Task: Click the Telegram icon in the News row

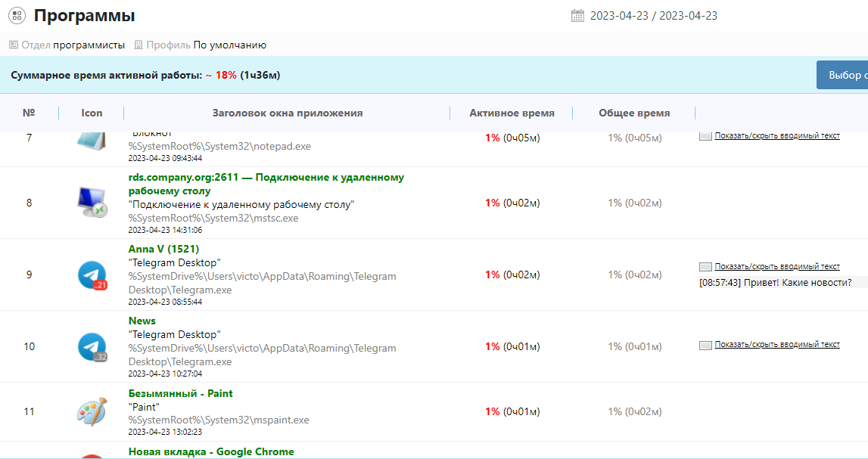Action: [92, 346]
